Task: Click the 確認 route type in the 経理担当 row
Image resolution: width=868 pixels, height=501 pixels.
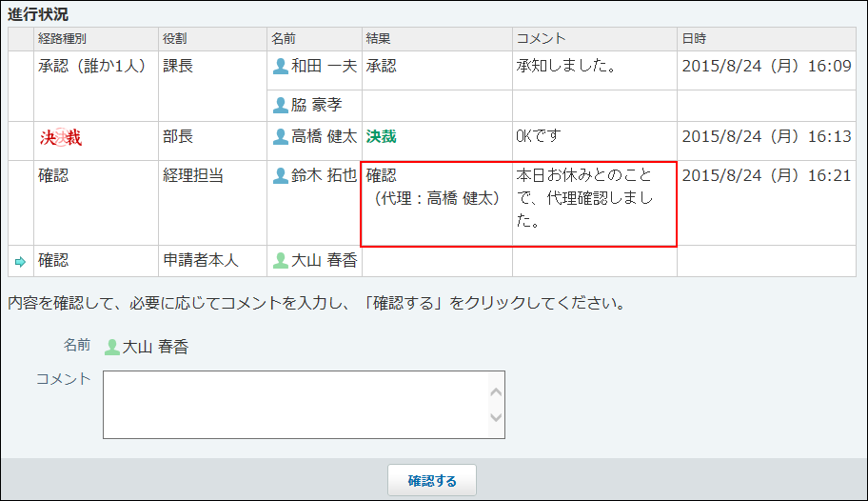Action: click(x=53, y=175)
